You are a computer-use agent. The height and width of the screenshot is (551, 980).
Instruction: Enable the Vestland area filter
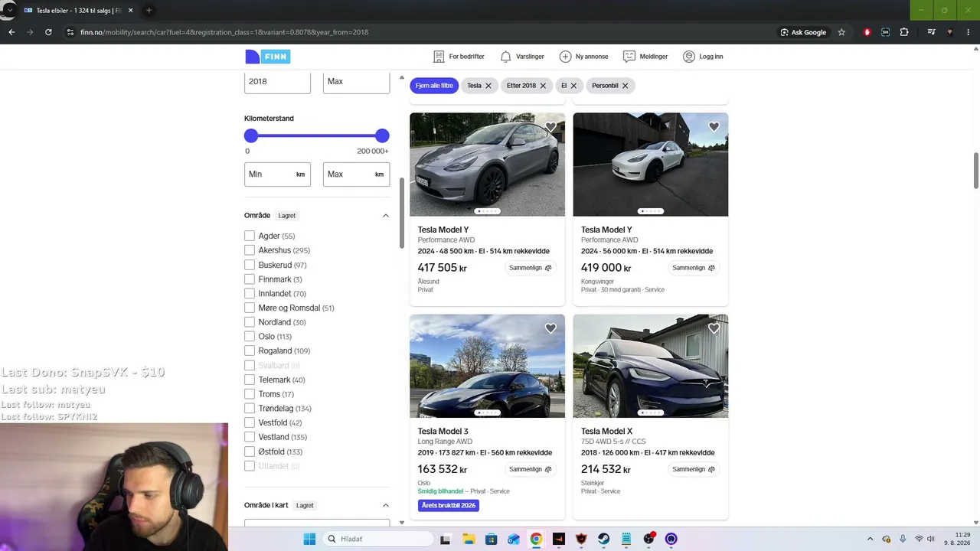pyautogui.click(x=250, y=437)
